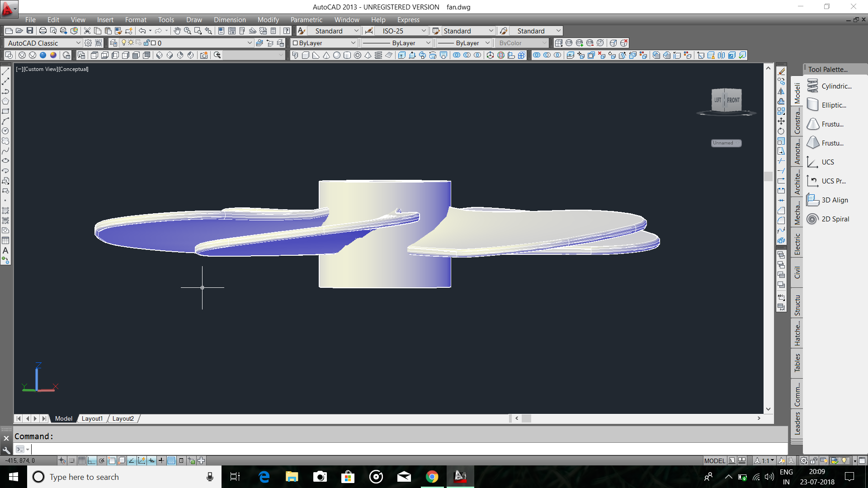Select the UCS tool in palette
This screenshot has height=488, width=868.
(x=827, y=162)
